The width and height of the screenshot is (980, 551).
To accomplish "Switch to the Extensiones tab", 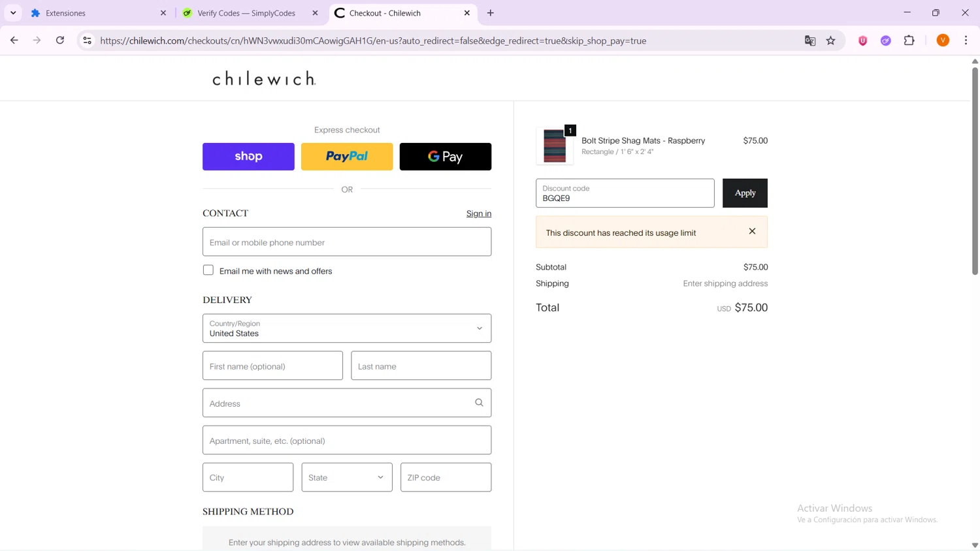I will coord(91,13).
